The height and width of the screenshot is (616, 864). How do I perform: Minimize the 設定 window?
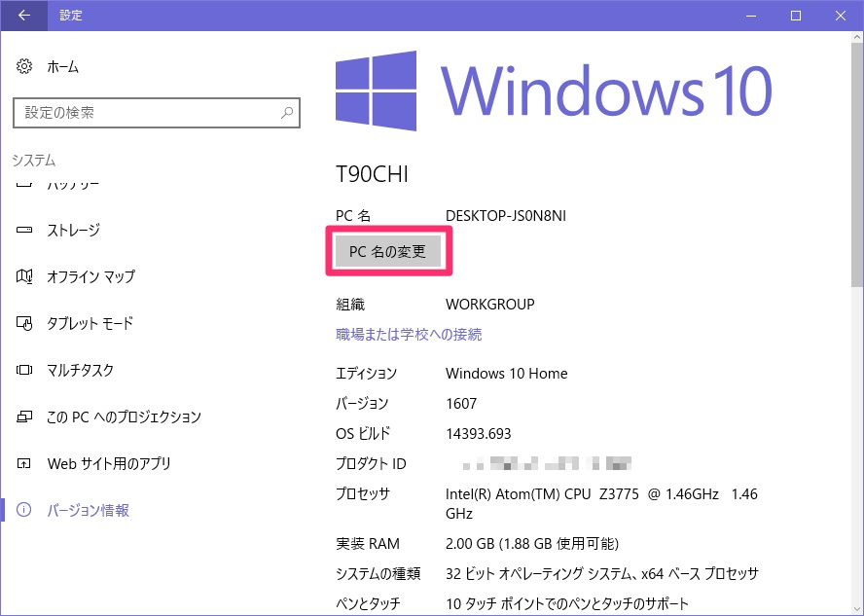[x=750, y=16]
